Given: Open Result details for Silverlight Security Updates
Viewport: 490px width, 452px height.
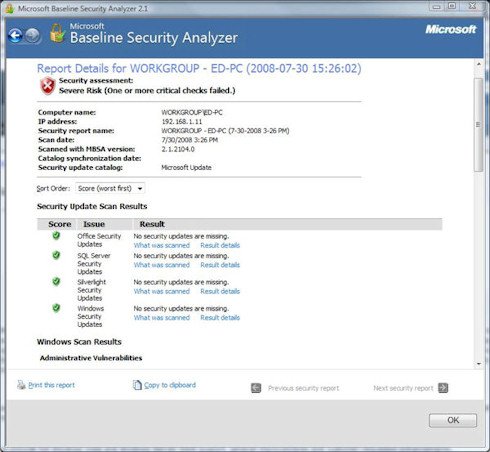Looking at the screenshot, I should coord(220,291).
